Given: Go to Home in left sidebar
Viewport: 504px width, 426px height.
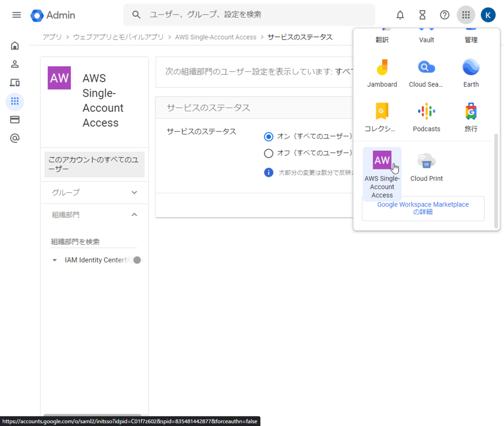Looking at the screenshot, I should pos(15,45).
